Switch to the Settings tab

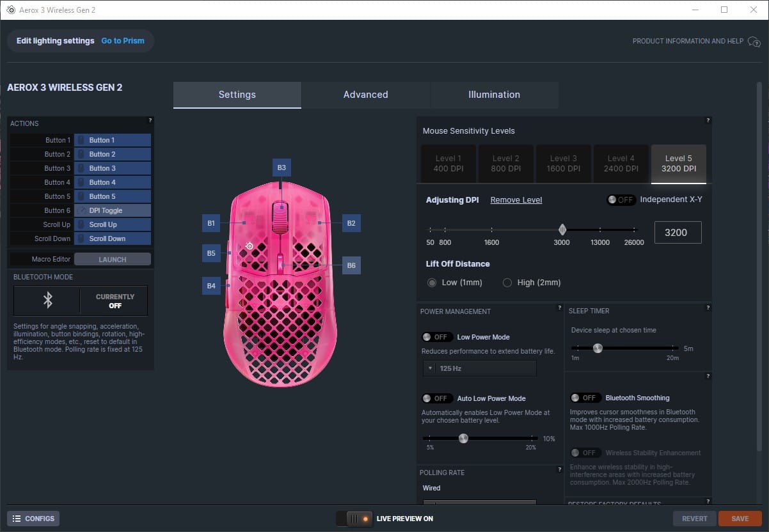(237, 95)
